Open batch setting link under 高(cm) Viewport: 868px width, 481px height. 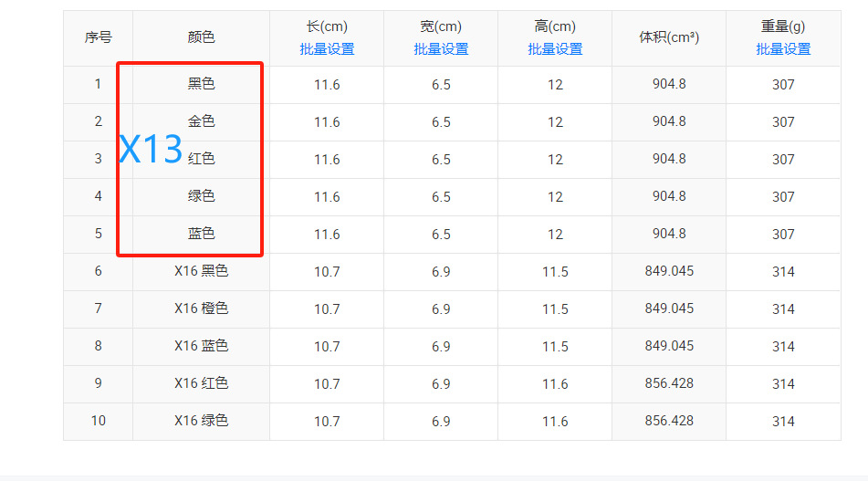tap(555, 49)
